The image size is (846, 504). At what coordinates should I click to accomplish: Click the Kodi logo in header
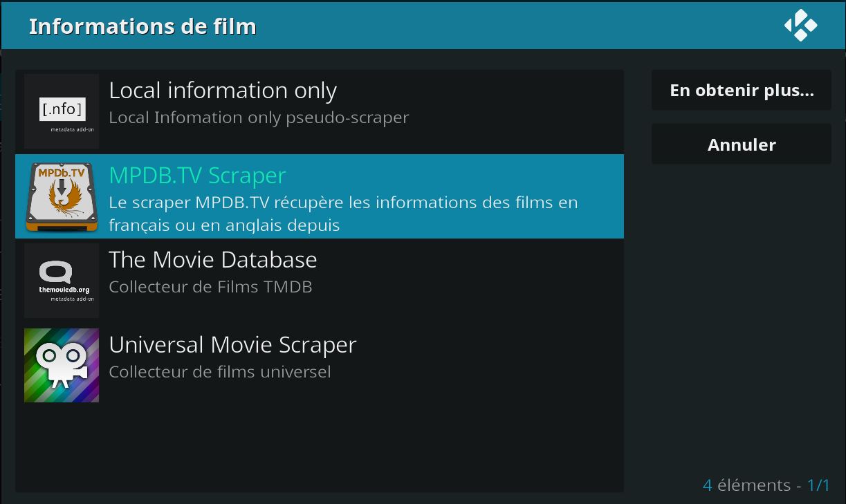[801, 26]
